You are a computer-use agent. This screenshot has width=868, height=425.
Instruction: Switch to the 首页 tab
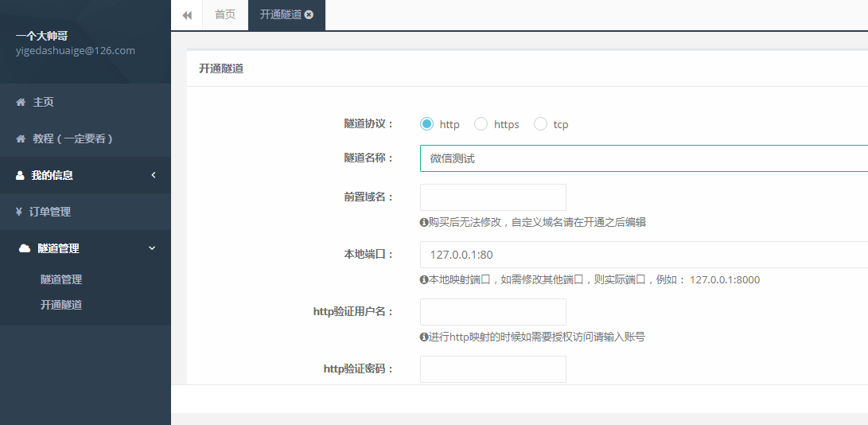[x=224, y=15]
